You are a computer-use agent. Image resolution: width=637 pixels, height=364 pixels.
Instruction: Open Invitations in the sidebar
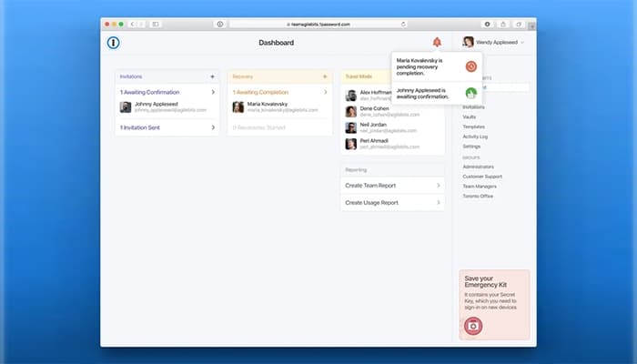pyautogui.click(x=473, y=107)
